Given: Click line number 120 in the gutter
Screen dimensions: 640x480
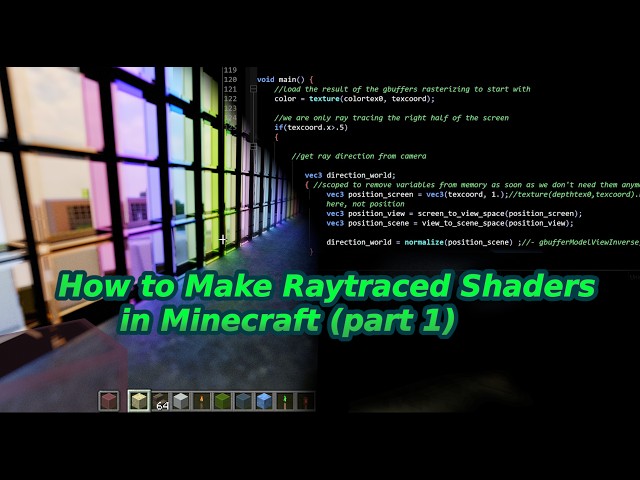Looking at the screenshot, I should 230,80.
